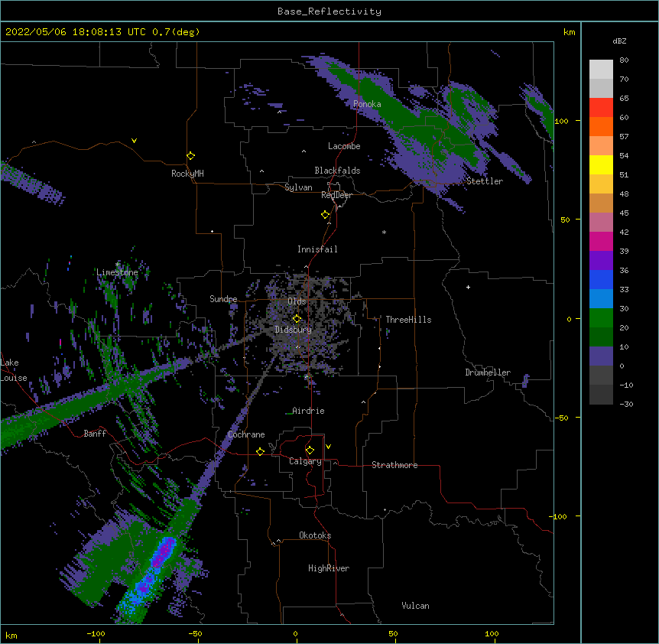Click the yellow diamond marker south of RedDeer

(x=325, y=214)
